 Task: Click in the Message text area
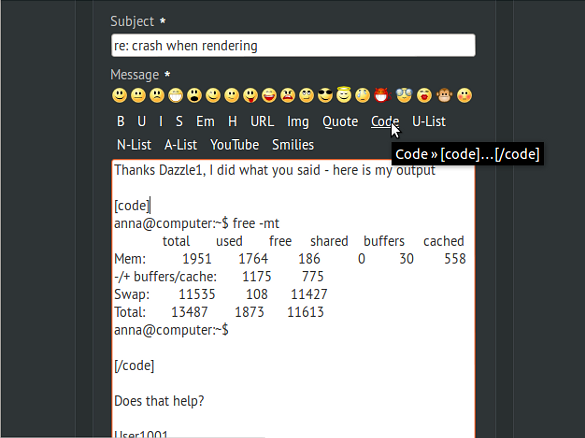tap(293, 298)
